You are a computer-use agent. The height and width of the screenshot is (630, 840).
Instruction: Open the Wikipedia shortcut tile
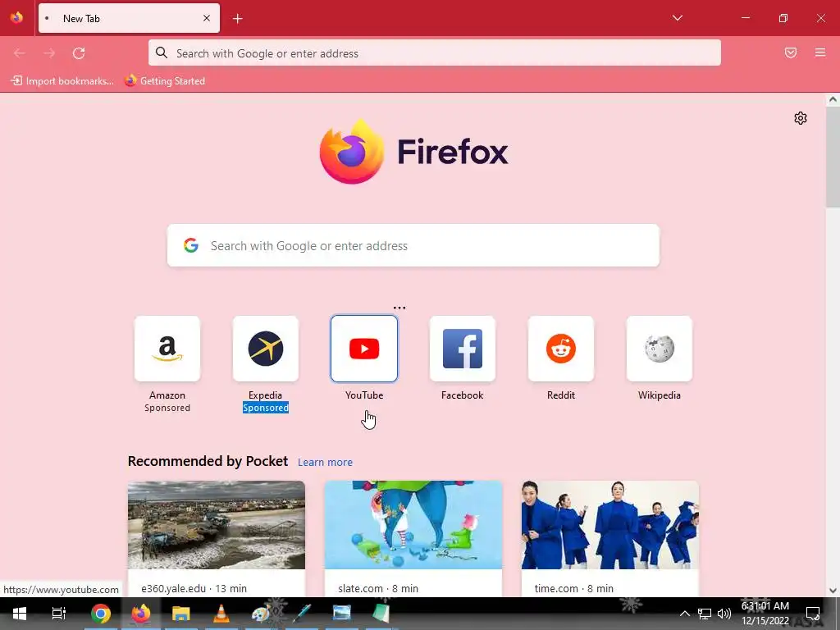coord(660,349)
